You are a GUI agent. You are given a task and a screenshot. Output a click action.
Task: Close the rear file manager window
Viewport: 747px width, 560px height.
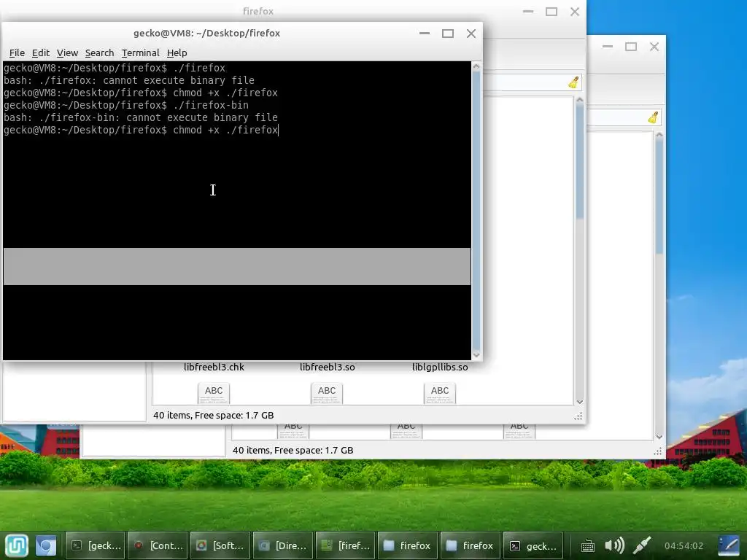tap(654, 46)
